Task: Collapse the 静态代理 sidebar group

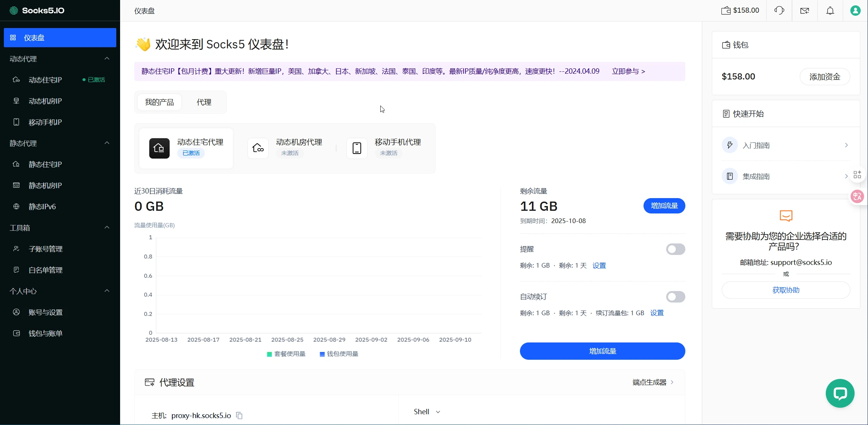Action: tap(107, 143)
